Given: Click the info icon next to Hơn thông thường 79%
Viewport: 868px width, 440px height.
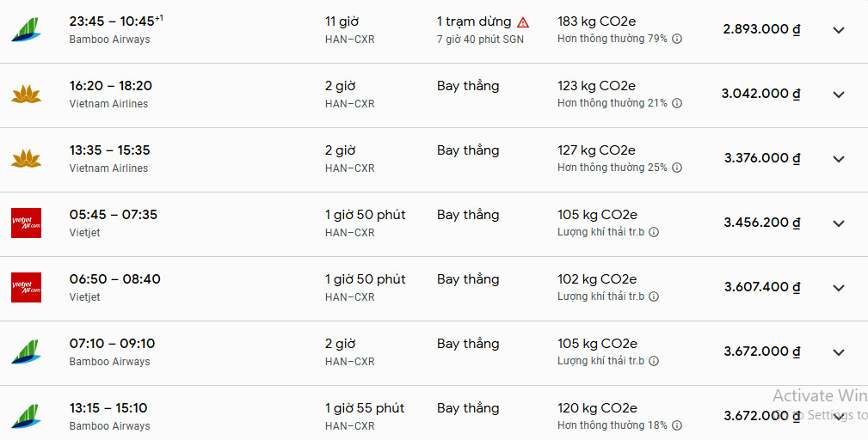Looking at the screenshot, I should click(x=677, y=39).
